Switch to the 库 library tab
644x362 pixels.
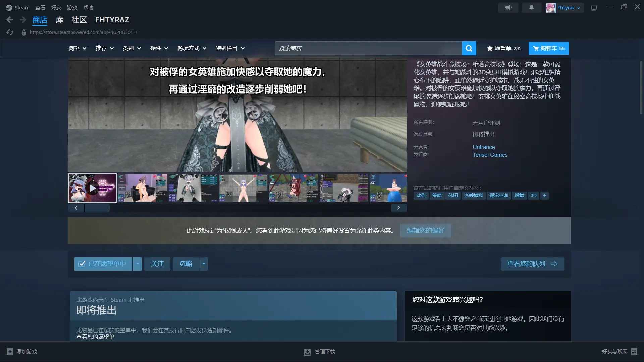[59, 20]
